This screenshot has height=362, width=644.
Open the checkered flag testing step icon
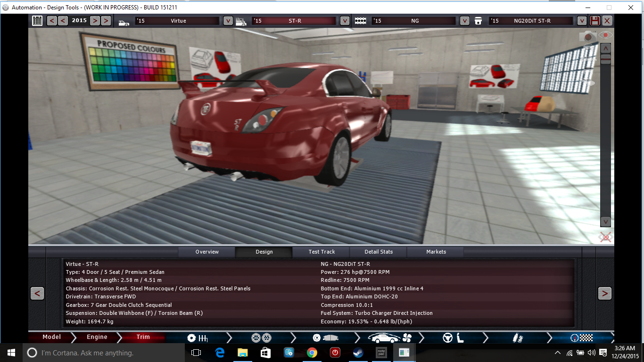(x=581, y=338)
